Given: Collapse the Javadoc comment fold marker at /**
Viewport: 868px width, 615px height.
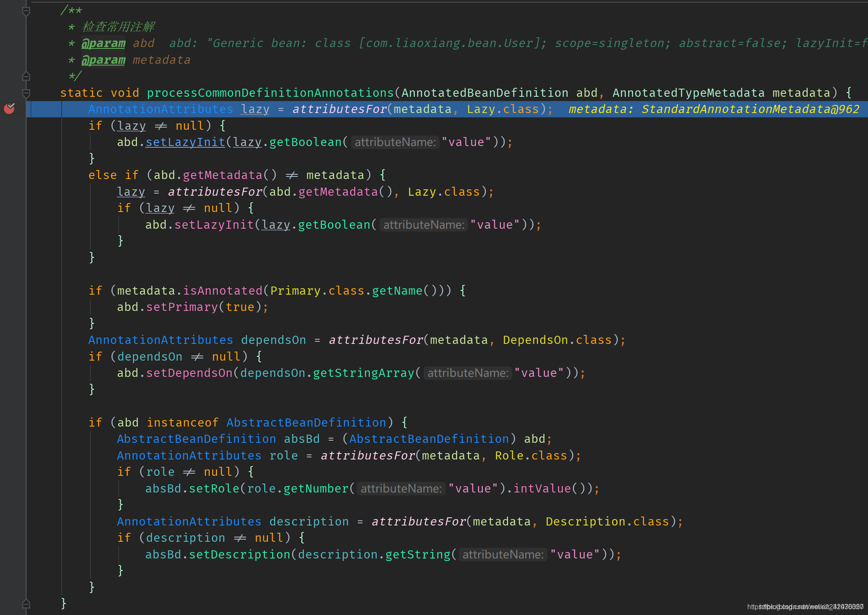Looking at the screenshot, I should pyautogui.click(x=26, y=12).
